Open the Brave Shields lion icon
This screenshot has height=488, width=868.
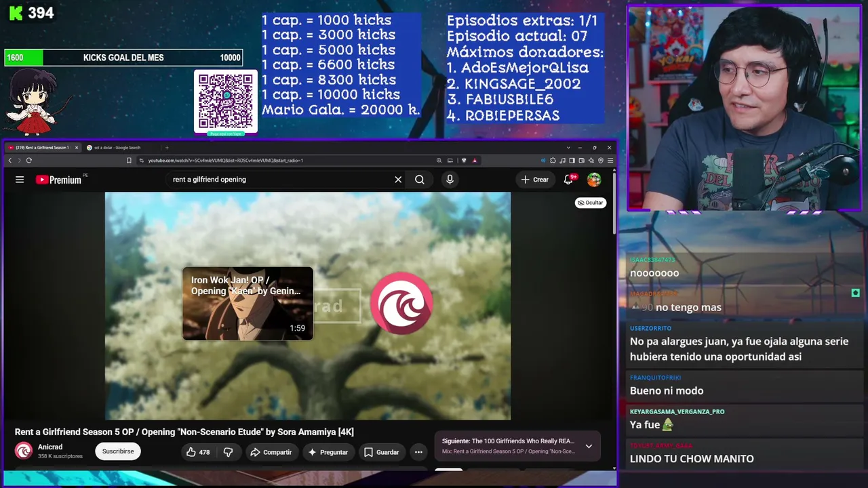point(464,161)
